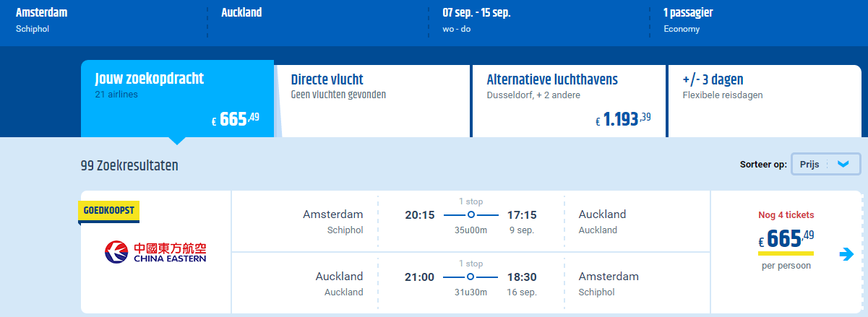This screenshot has width=868, height=317.
Task: Open the Prijs sort dropdown
Action: (x=826, y=164)
